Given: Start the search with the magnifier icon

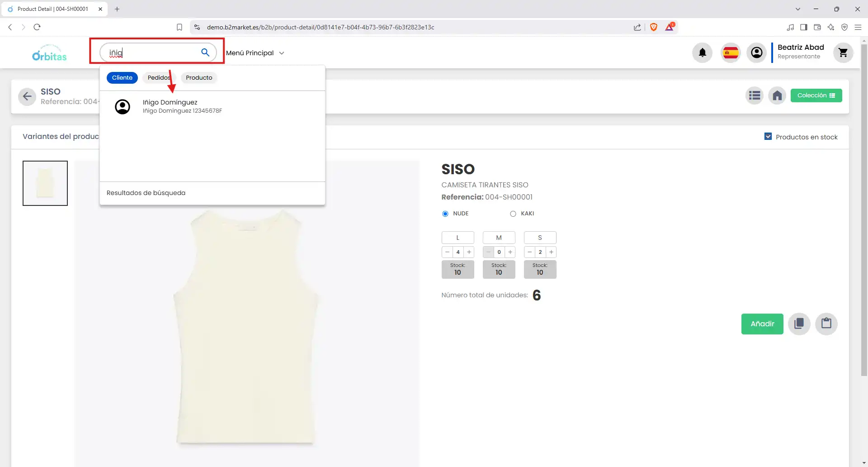Looking at the screenshot, I should (206, 52).
